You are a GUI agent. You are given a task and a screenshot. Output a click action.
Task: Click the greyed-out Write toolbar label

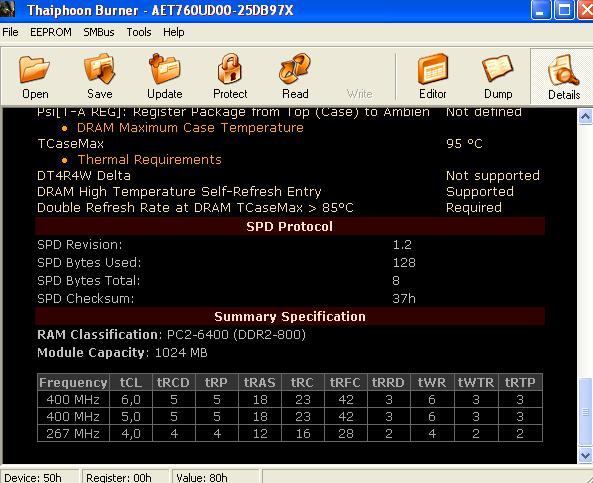[x=359, y=94]
